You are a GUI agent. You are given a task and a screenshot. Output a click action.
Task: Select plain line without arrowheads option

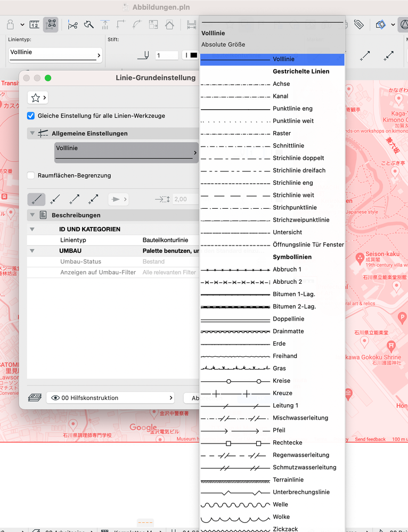[36, 199]
